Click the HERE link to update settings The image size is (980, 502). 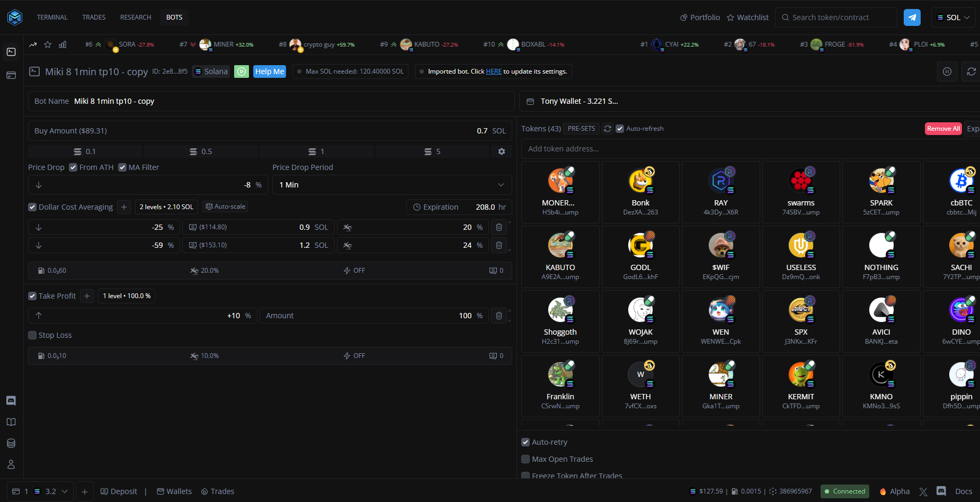[493, 71]
